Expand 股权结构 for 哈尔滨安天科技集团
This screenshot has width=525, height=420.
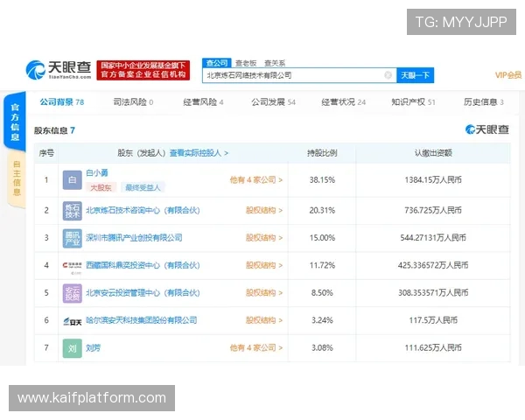click(x=264, y=320)
